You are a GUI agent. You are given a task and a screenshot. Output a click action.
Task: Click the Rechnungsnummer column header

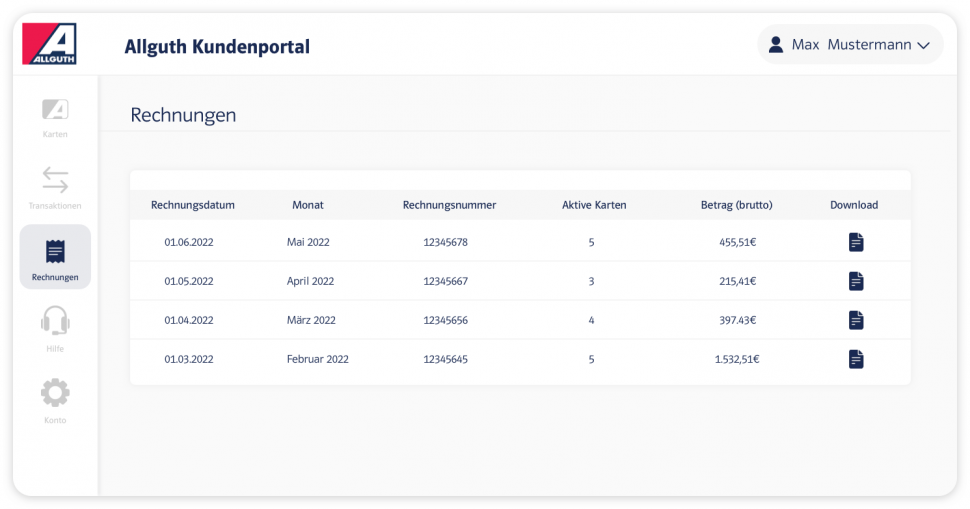[449, 205]
